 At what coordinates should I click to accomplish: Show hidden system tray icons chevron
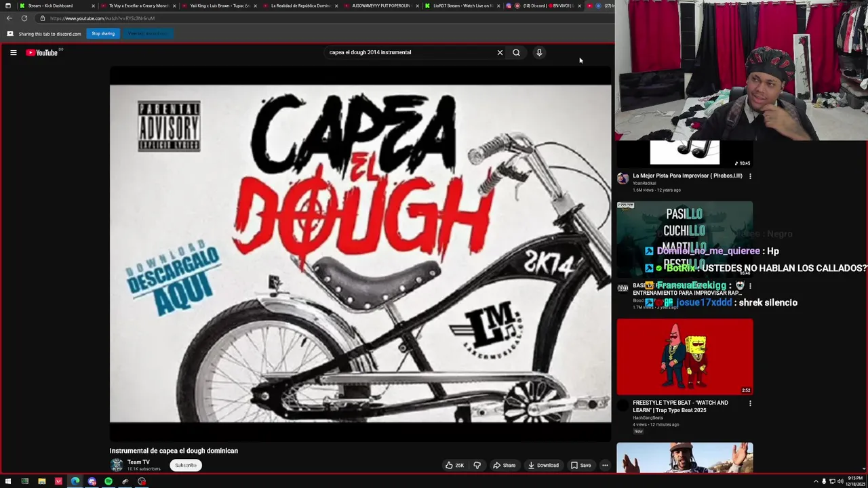coord(816,481)
